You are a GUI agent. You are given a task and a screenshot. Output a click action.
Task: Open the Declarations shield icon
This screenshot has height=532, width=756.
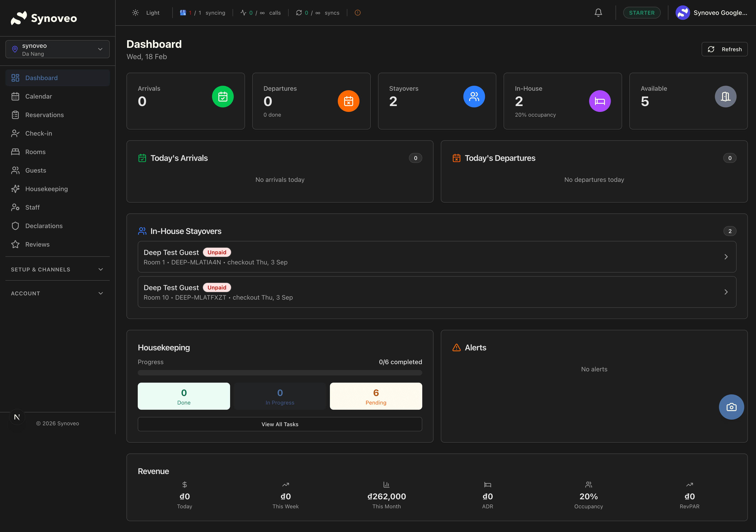[16, 226]
